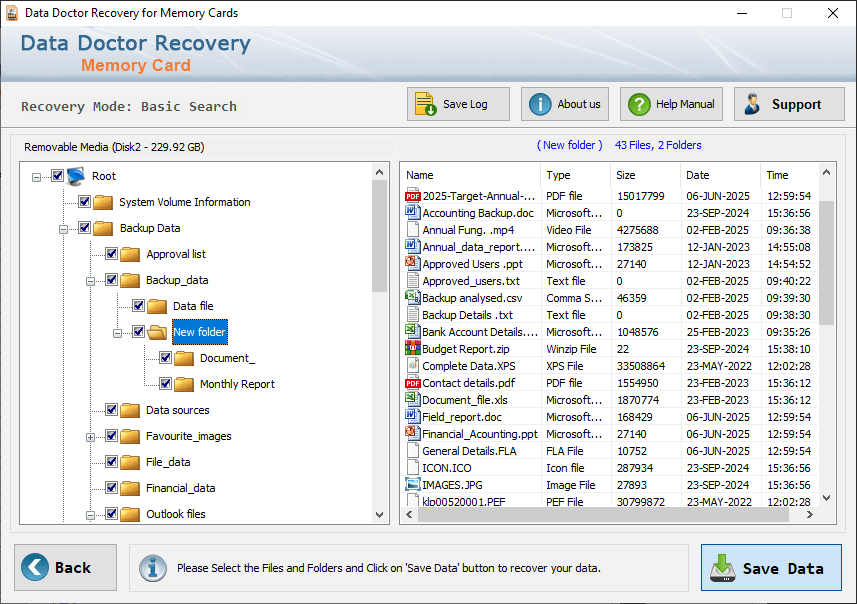
Task: Click the Save Log document icon
Action: tap(425, 104)
